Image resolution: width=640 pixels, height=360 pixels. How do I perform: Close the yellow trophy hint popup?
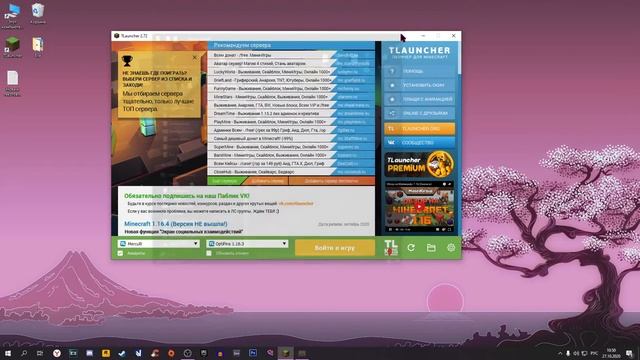pos(195,58)
